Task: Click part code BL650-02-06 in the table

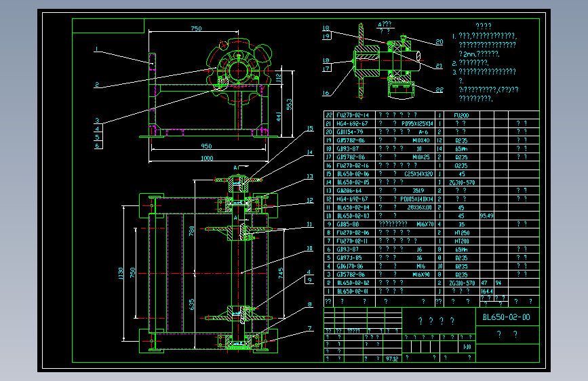Action: tap(353, 174)
